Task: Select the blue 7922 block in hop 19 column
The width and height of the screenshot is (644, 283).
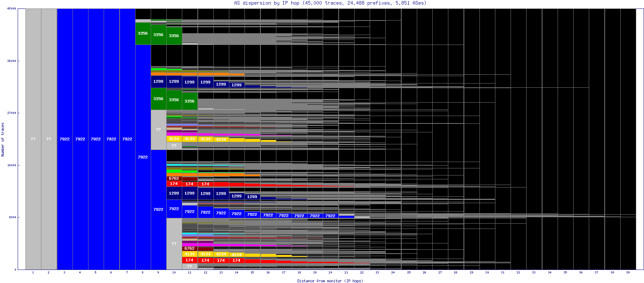Action: 315,216
